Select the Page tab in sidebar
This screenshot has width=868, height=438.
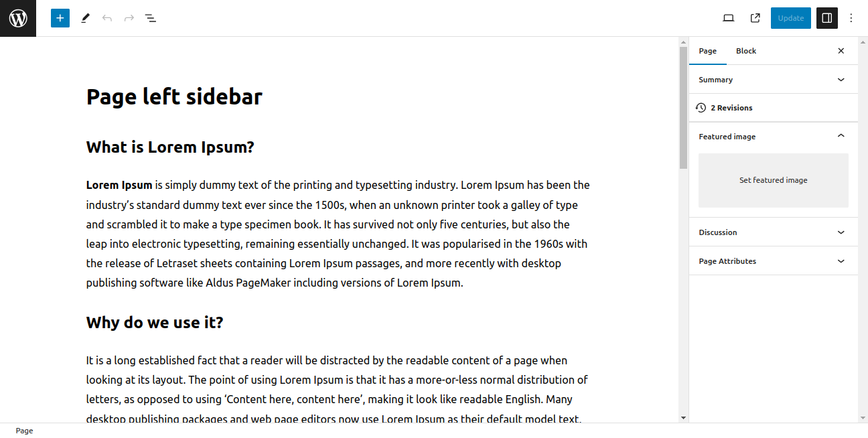[707, 51]
